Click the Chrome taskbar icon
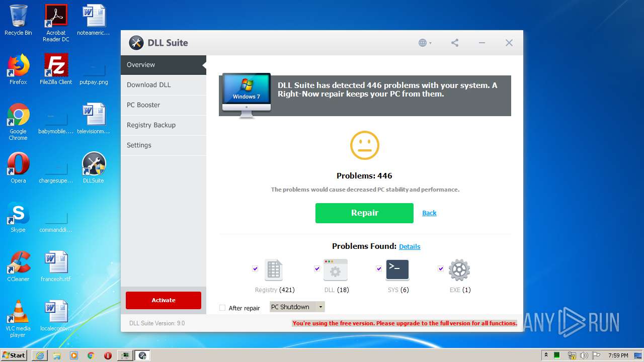Viewport: 644px width, 362px height. (91, 355)
